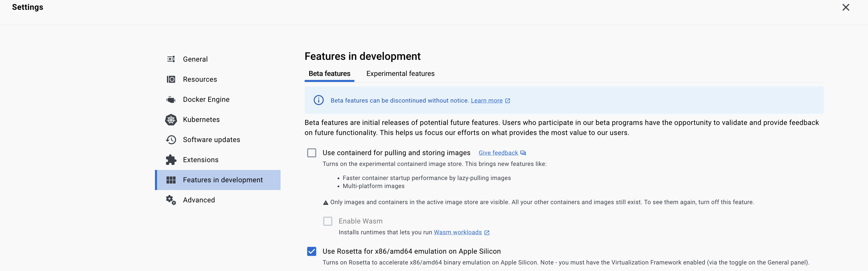Click 'Turns on the experimental containerd' description

[434, 164]
